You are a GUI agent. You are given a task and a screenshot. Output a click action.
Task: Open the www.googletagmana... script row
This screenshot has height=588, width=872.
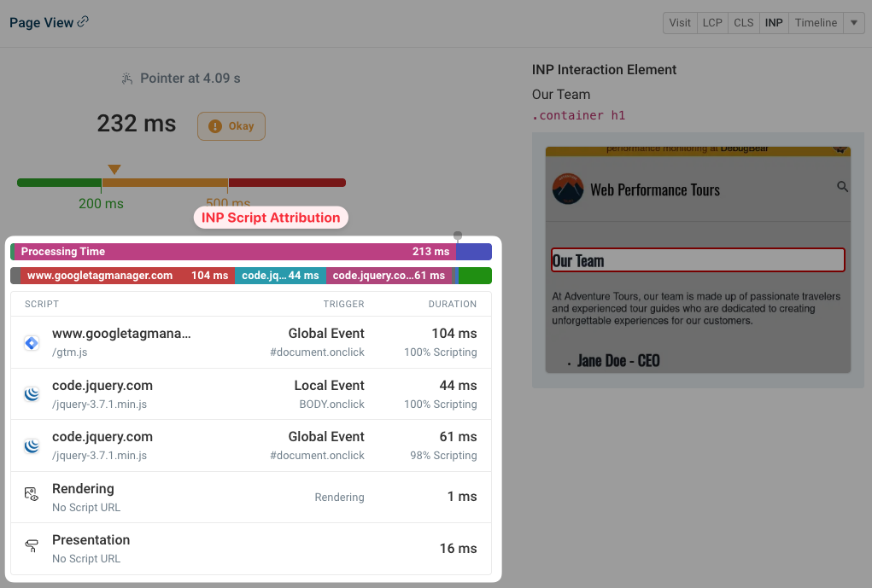click(251, 342)
